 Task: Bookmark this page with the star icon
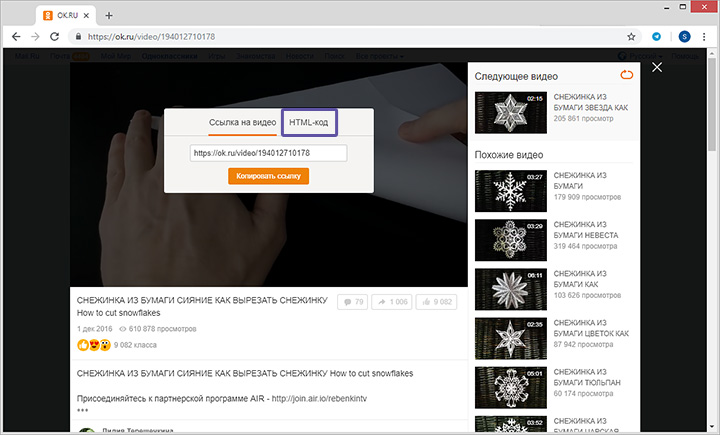[x=631, y=37]
